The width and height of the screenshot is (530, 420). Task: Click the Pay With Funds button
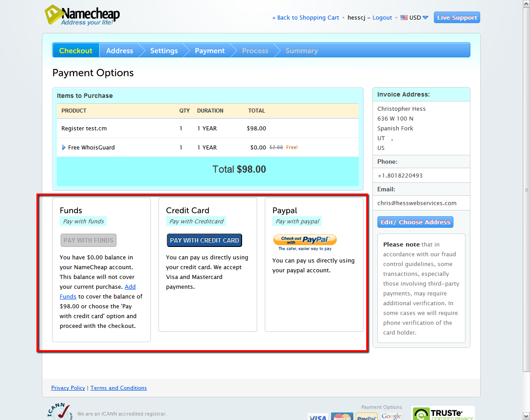point(89,240)
